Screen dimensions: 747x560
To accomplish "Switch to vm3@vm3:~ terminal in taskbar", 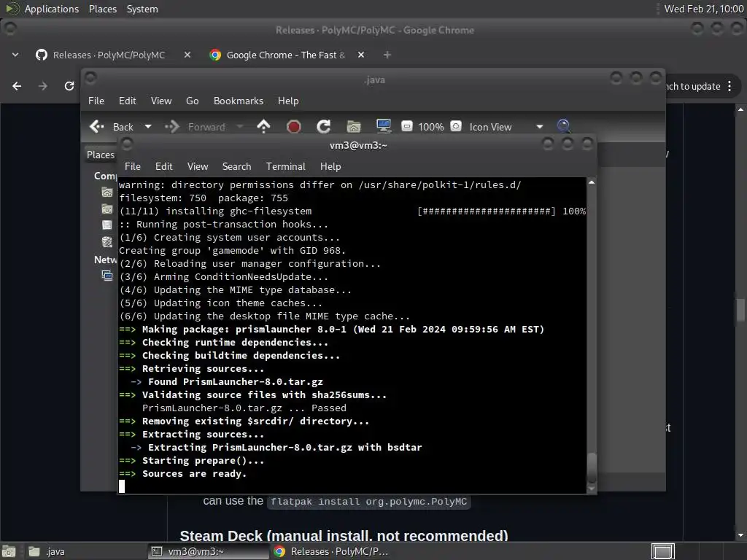I will pyautogui.click(x=207, y=551).
